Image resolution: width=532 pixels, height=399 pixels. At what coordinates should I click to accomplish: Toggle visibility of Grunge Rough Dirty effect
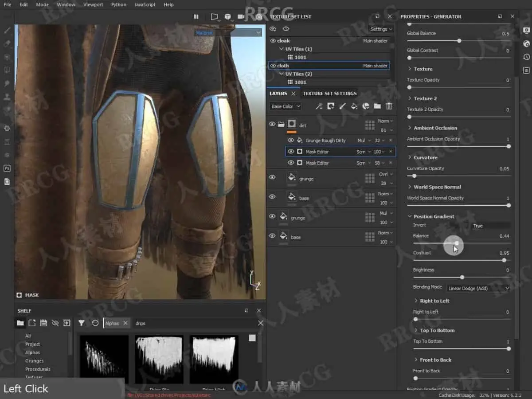[291, 141]
